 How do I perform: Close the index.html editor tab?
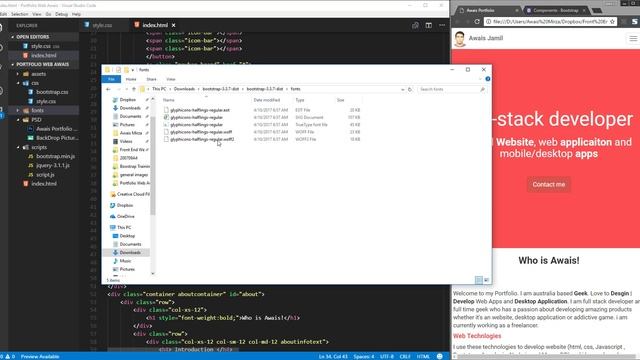tap(173, 25)
